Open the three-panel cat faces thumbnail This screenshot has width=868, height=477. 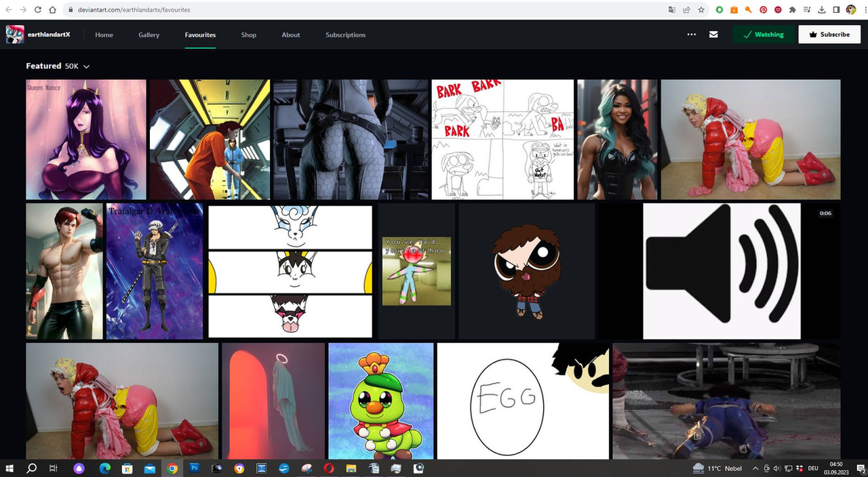coord(290,271)
